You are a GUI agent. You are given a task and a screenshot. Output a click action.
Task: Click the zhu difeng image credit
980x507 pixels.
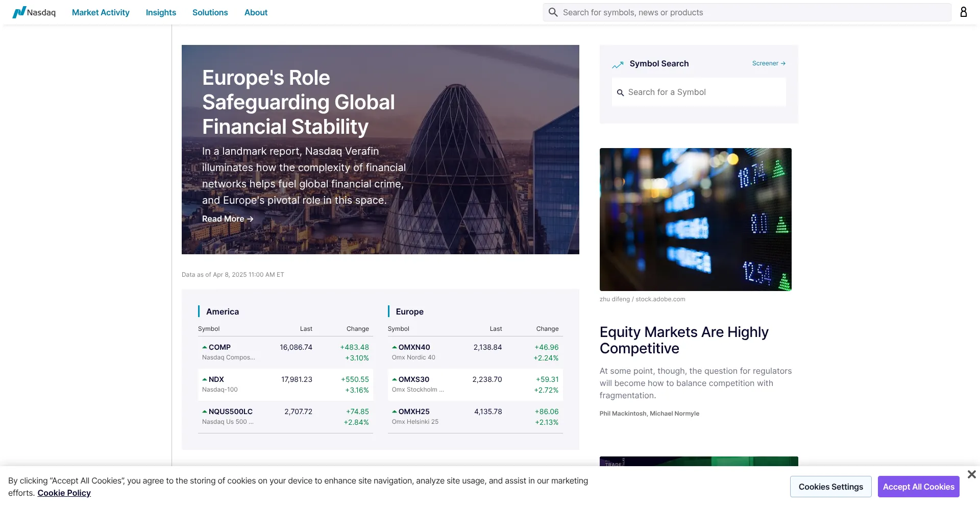point(643,299)
